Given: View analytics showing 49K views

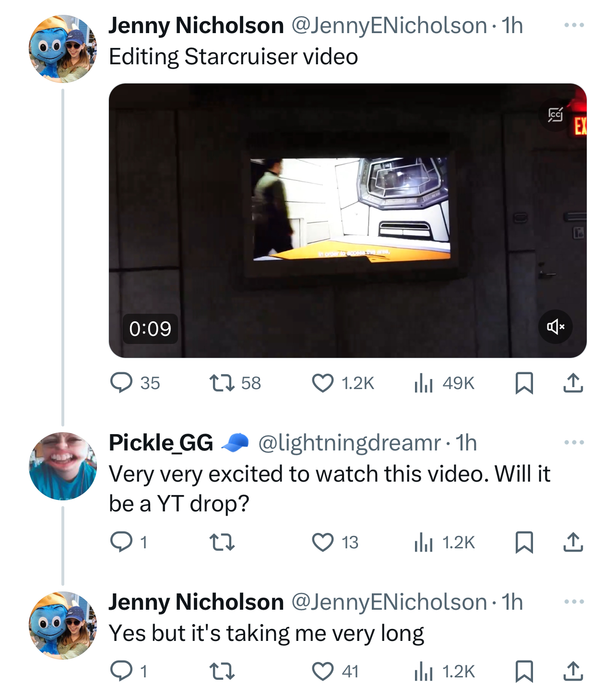Looking at the screenshot, I should 444,383.
